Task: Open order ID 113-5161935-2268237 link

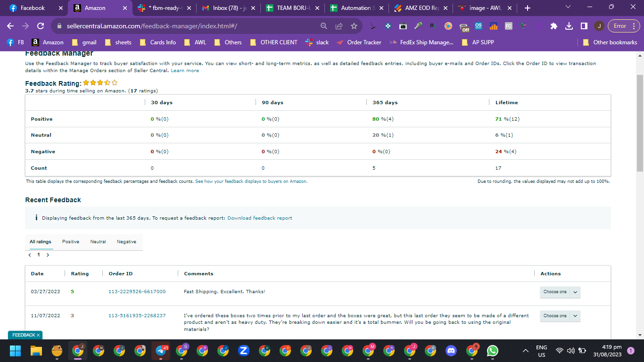Action: pos(137,316)
